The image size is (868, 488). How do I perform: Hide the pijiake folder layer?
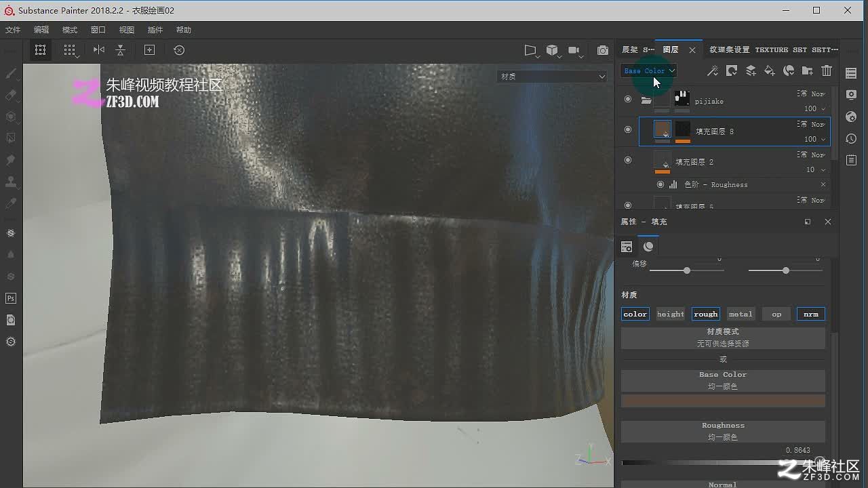click(628, 99)
